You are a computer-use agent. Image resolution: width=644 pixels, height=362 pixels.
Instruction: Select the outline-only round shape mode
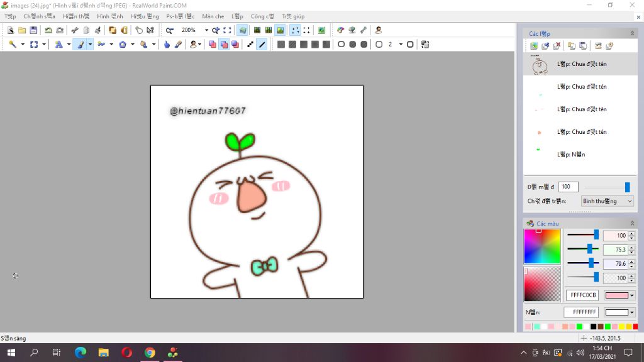341,45
